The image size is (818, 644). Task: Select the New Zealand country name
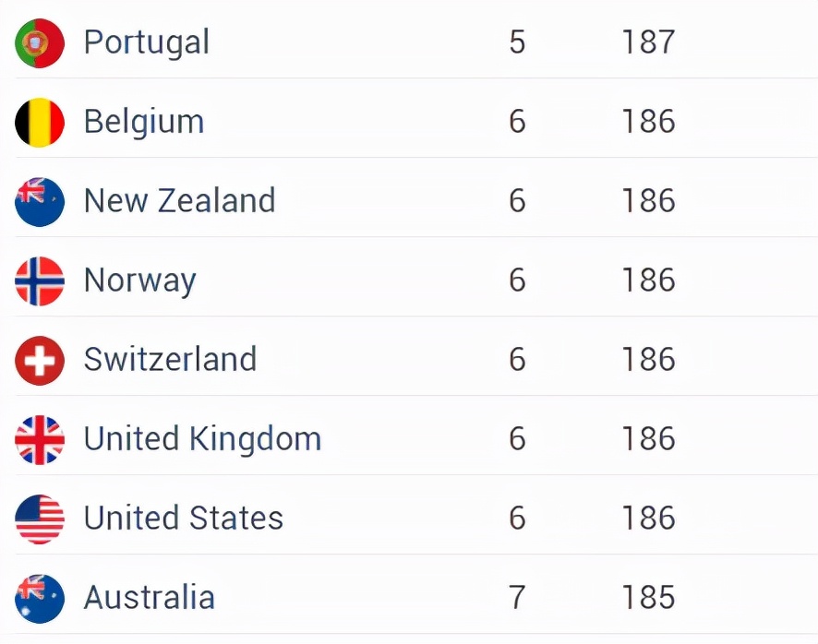click(179, 201)
